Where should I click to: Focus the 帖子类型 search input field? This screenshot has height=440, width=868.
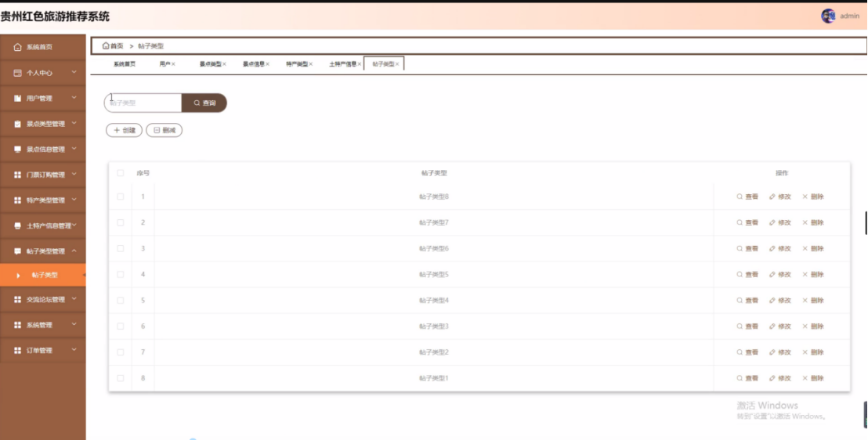[x=143, y=103]
